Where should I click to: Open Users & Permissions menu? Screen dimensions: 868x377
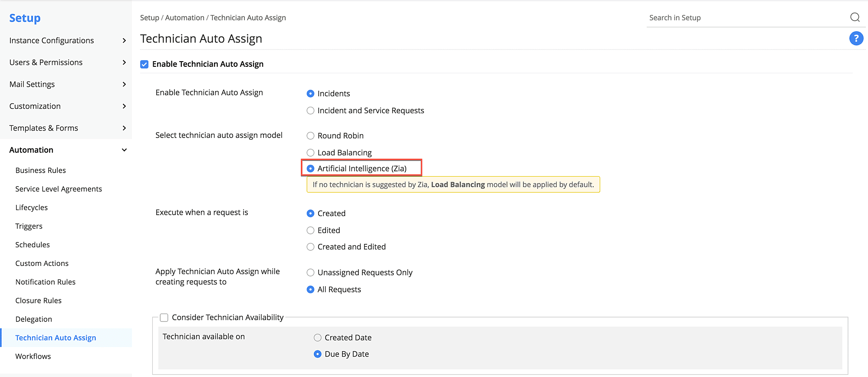[46, 62]
